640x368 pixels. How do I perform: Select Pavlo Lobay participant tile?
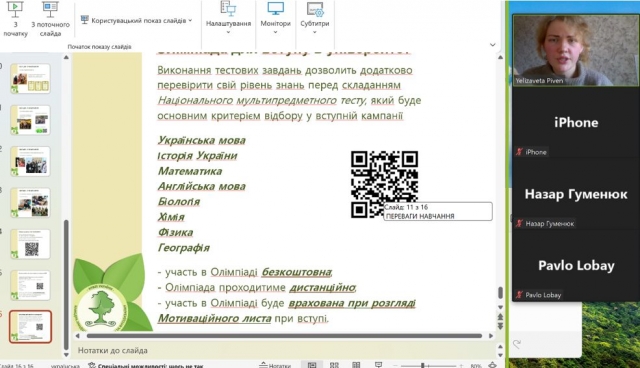point(576,266)
